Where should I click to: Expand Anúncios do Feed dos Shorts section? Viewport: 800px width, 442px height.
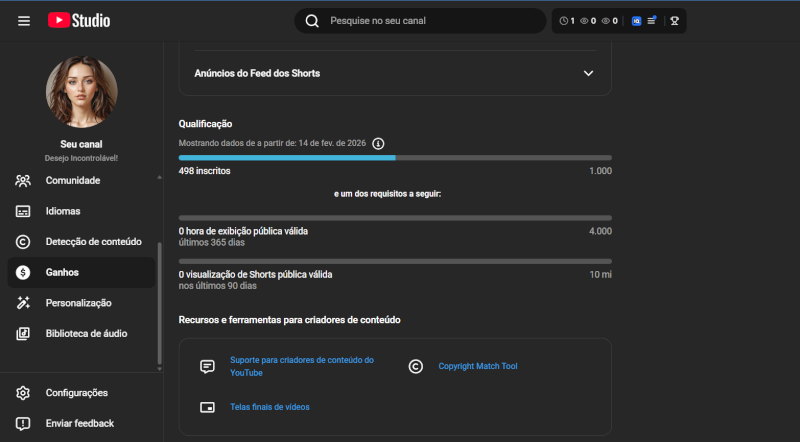[588, 73]
